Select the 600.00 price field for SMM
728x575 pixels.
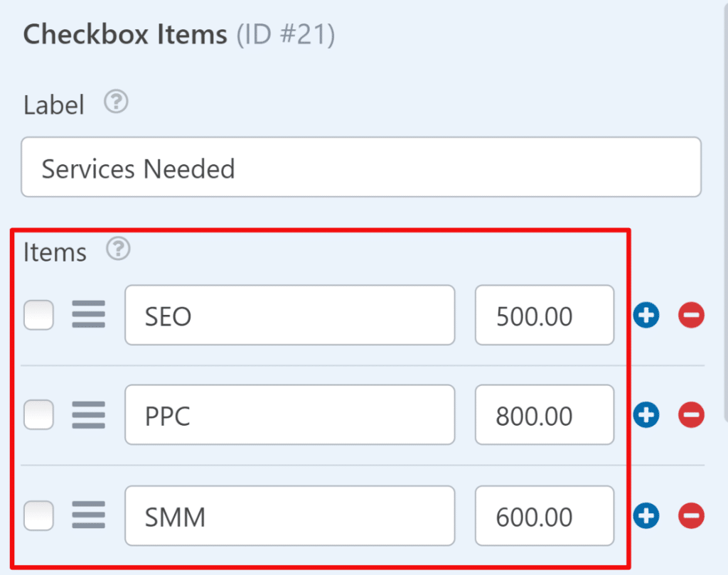point(544,516)
